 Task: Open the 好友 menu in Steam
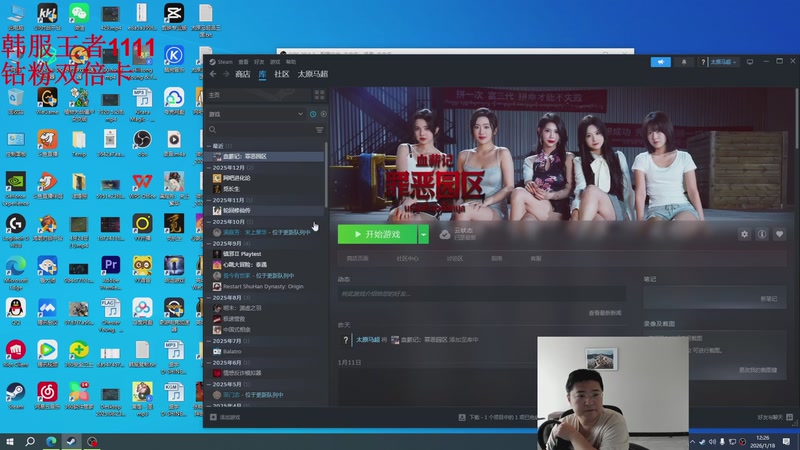tap(259, 62)
